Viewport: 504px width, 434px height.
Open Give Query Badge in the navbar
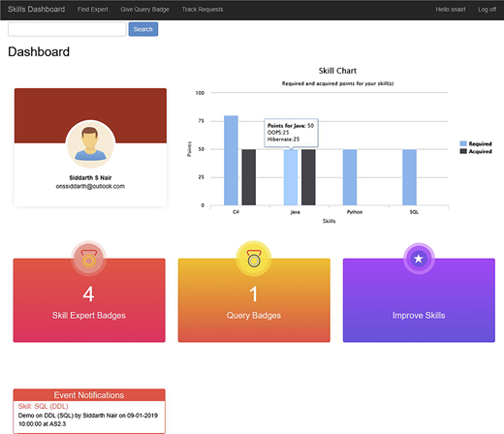pyautogui.click(x=144, y=10)
